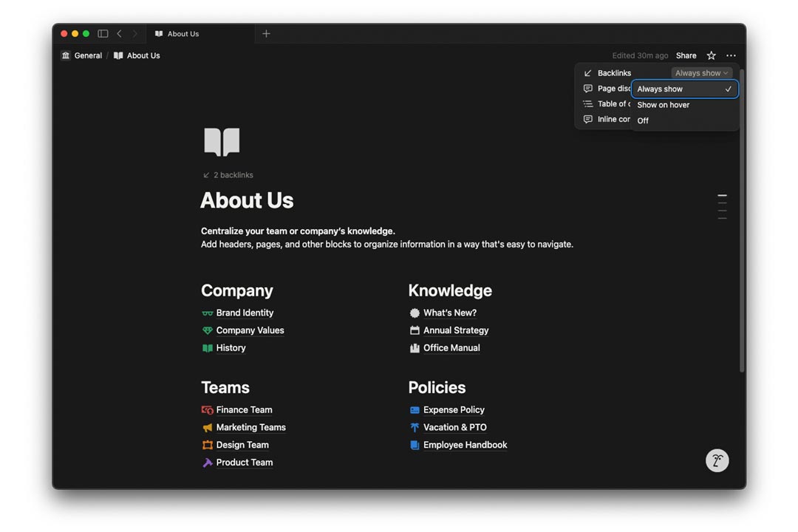The image size is (798, 532).
Task: Expand the Backlinks Always show dropdown
Action: click(x=701, y=73)
